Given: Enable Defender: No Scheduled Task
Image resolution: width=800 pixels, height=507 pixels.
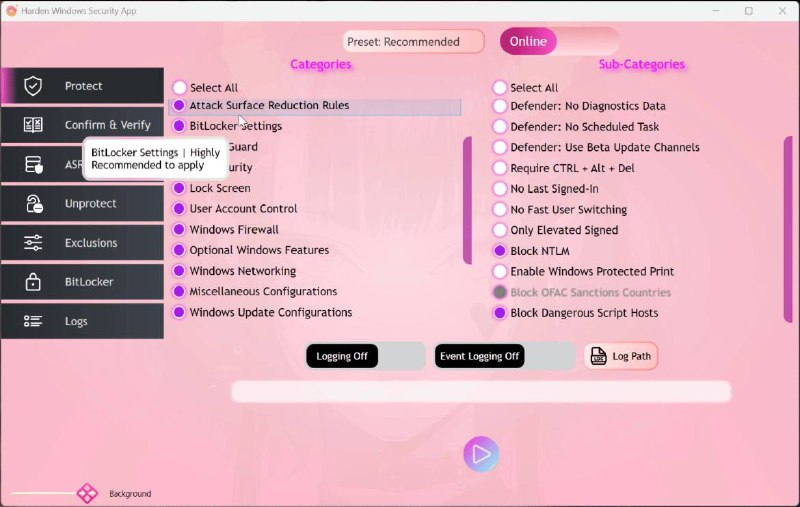Looking at the screenshot, I should (x=500, y=126).
